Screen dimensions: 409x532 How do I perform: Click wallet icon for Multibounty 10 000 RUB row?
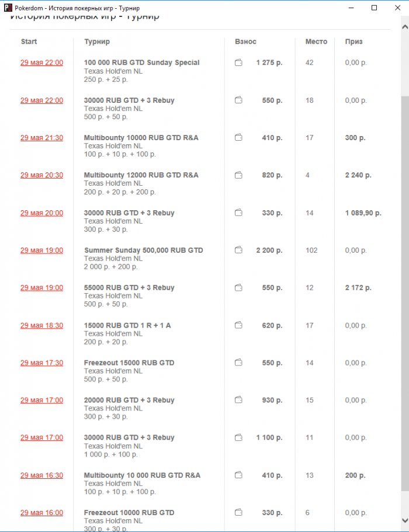pos(238,475)
